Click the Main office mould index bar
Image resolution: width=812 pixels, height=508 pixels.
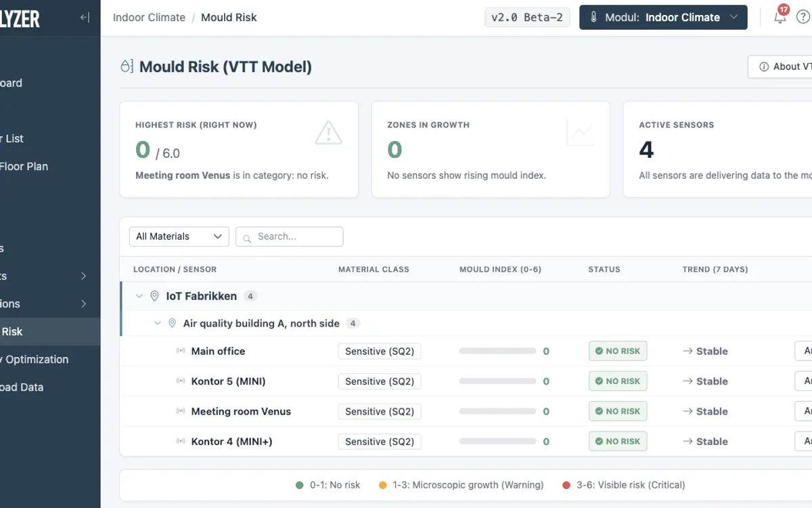coord(497,351)
